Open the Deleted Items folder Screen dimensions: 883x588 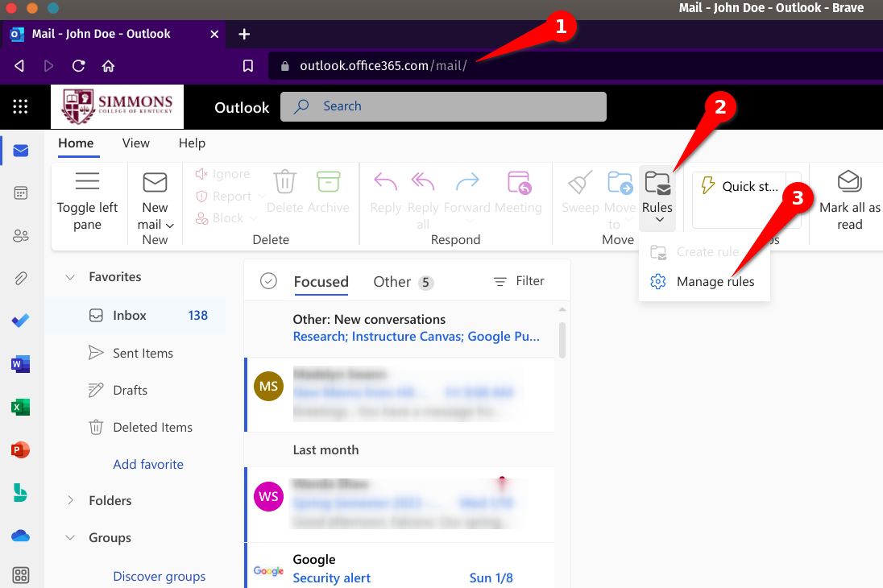[135, 428]
